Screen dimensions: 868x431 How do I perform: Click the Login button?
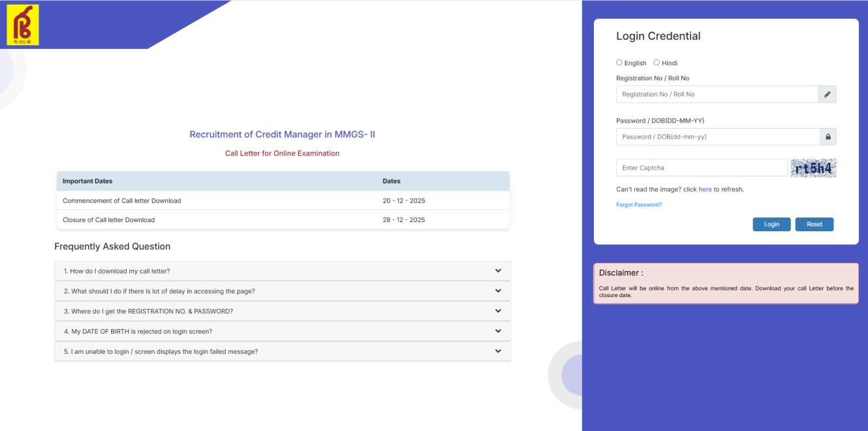click(771, 224)
